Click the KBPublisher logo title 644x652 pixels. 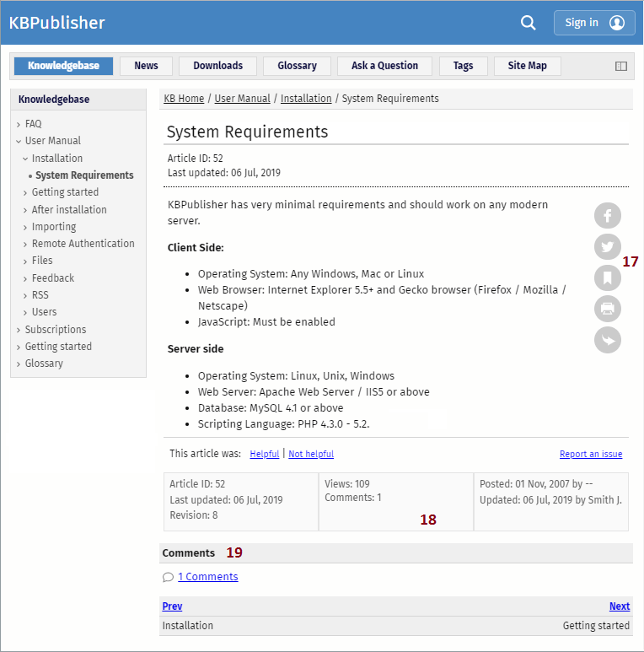(57, 23)
